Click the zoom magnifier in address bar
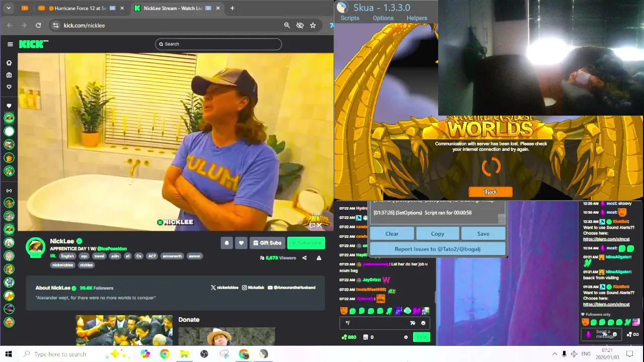The width and height of the screenshot is (644, 362). coord(287,25)
